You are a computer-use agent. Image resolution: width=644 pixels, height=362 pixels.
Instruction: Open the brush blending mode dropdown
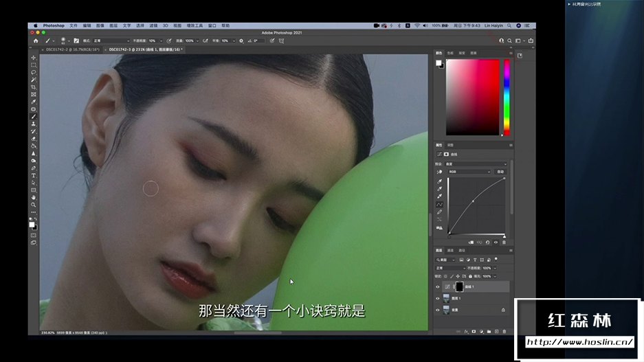click(x=111, y=41)
